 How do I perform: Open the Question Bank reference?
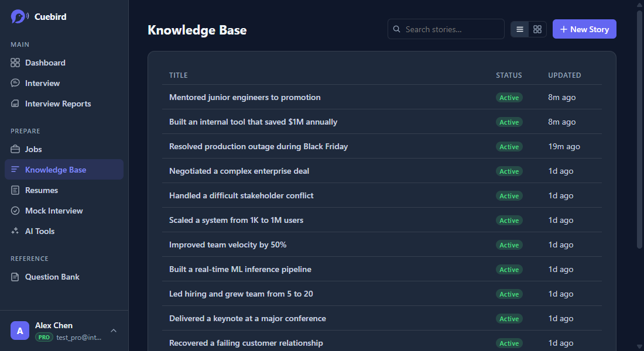coord(64,277)
